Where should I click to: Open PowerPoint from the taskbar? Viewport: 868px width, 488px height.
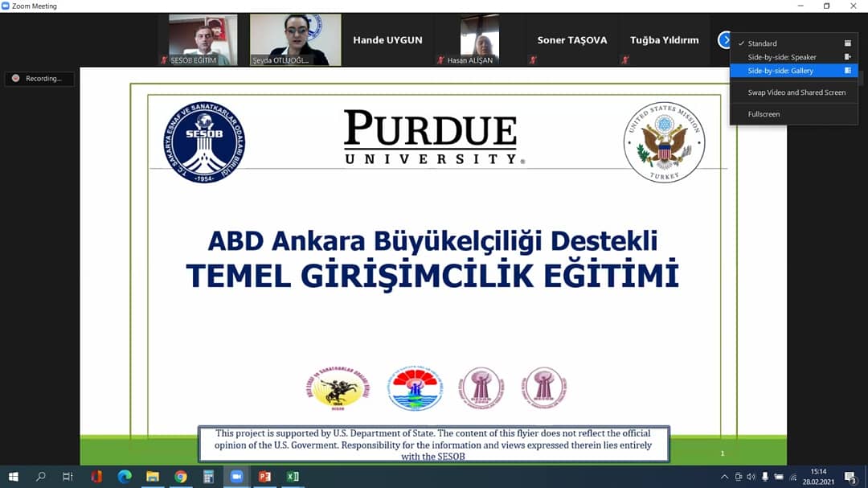pos(264,477)
